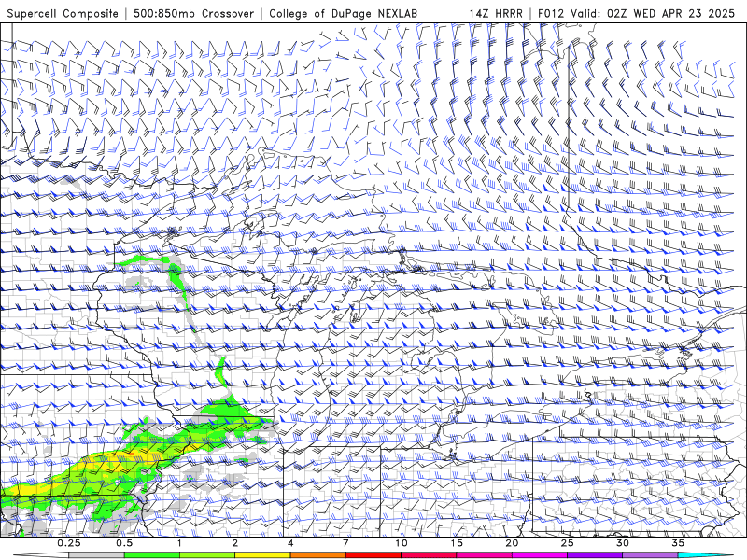This screenshot has height=560, width=747.
Task: Select the "20" legend tick label
Action: pyautogui.click(x=512, y=543)
